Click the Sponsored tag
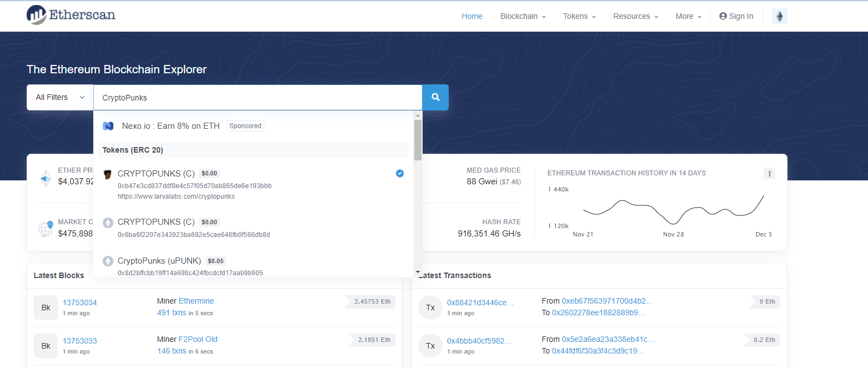Image resolution: width=868 pixels, height=368 pixels. tap(245, 126)
